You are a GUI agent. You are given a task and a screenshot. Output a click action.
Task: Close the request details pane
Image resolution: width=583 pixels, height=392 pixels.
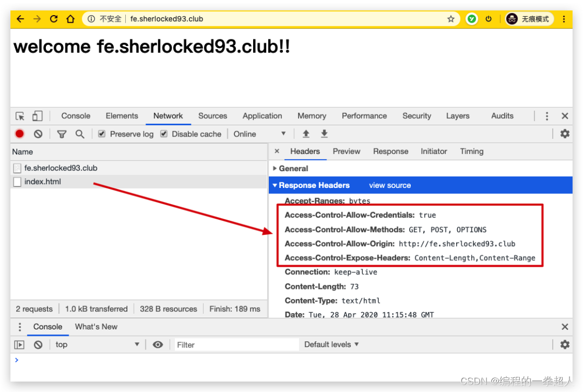(276, 151)
